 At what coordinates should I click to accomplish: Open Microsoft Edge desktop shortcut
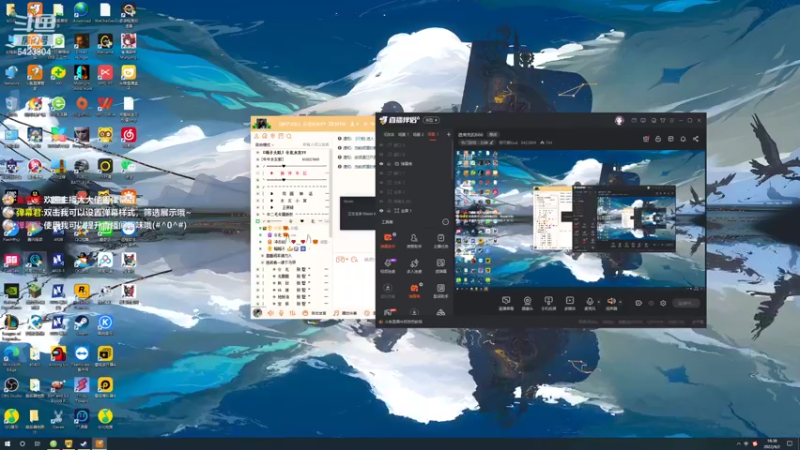click(11, 356)
